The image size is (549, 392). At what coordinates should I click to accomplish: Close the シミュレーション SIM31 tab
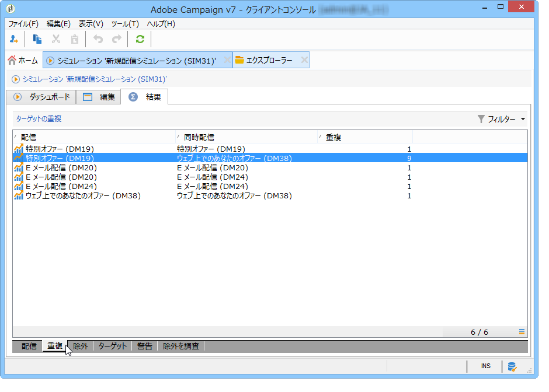tap(227, 60)
